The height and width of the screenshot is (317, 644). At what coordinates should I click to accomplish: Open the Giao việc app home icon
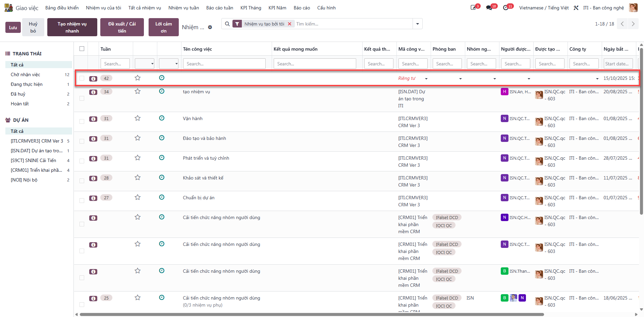(9, 8)
